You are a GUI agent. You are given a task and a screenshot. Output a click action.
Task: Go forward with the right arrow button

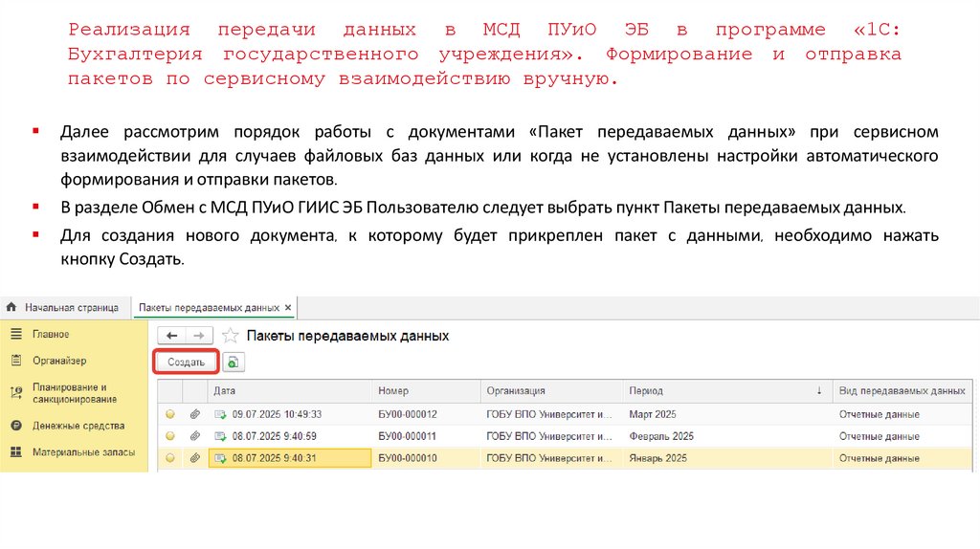pyautogui.click(x=199, y=336)
